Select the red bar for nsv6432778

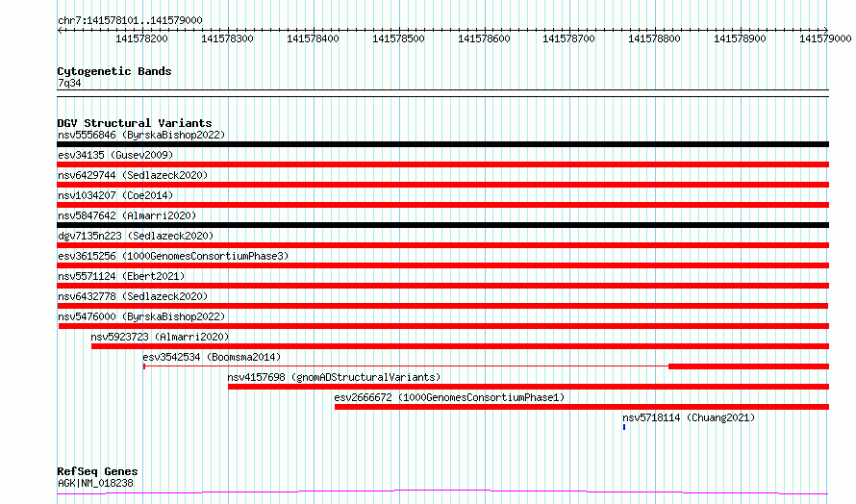[442, 306]
